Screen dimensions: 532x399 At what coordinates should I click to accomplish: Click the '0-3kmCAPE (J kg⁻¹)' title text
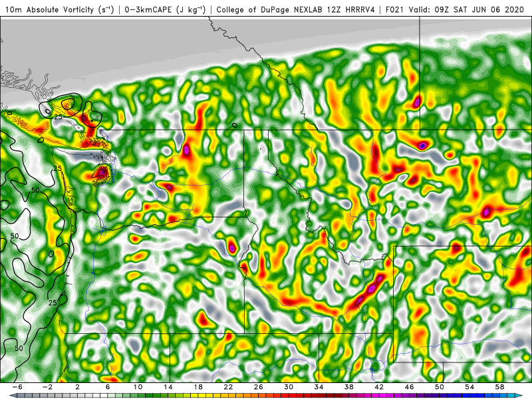[x=165, y=9]
